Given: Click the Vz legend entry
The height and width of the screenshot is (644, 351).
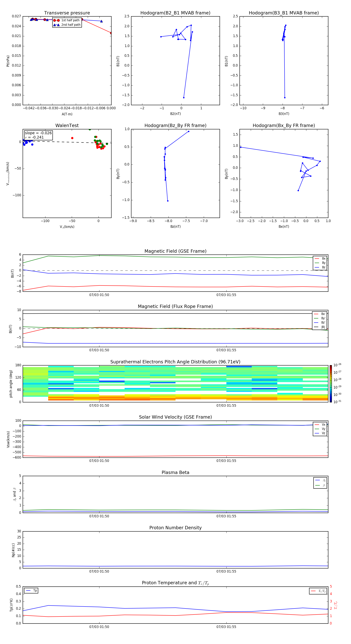Looking at the screenshot, I should click(x=320, y=433).
